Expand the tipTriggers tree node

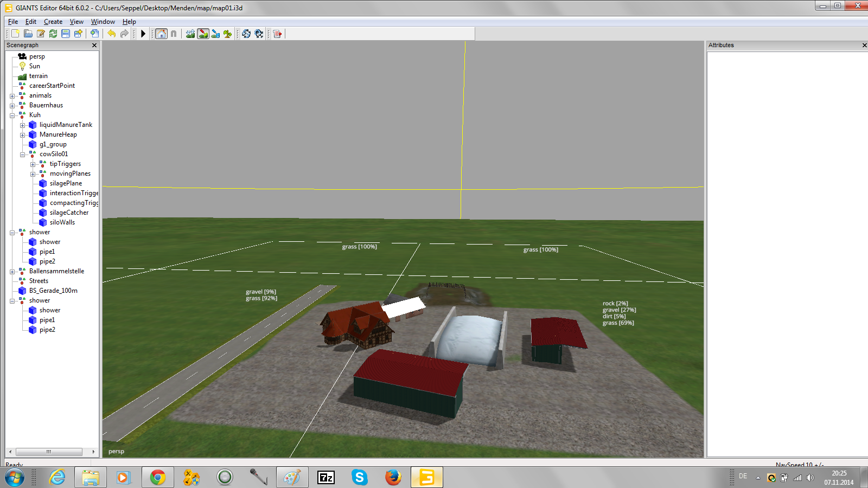33,164
